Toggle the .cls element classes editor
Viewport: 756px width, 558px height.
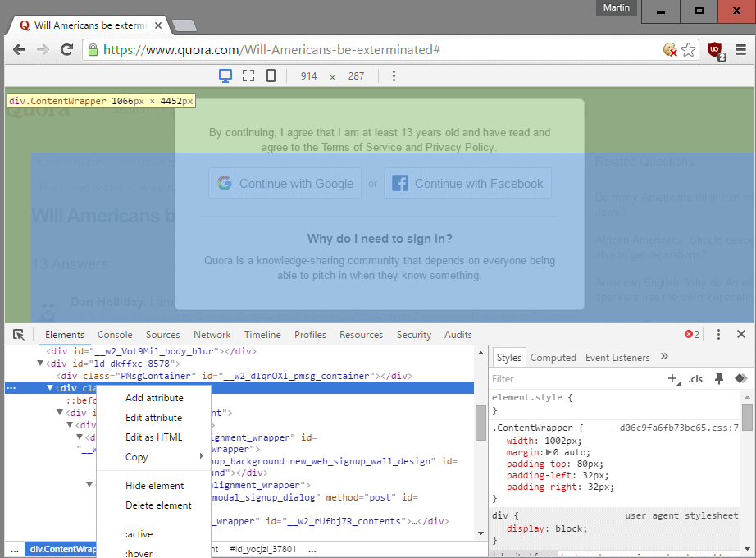click(695, 379)
